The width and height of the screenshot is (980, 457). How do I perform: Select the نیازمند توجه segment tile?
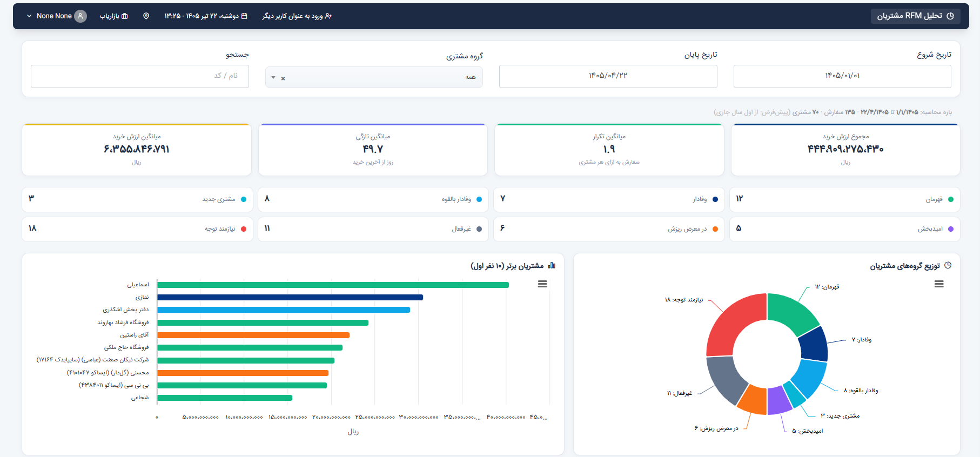138,229
